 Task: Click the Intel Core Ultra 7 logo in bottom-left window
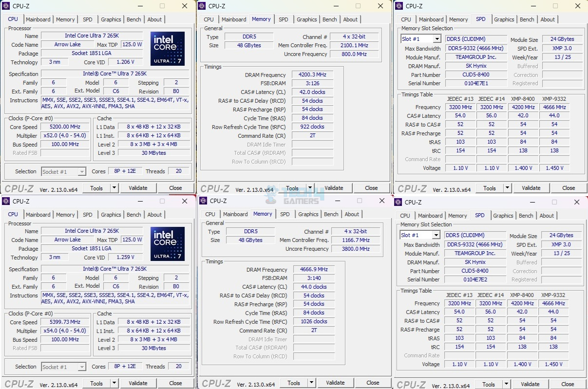pyautogui.click(x=168, y=244)
